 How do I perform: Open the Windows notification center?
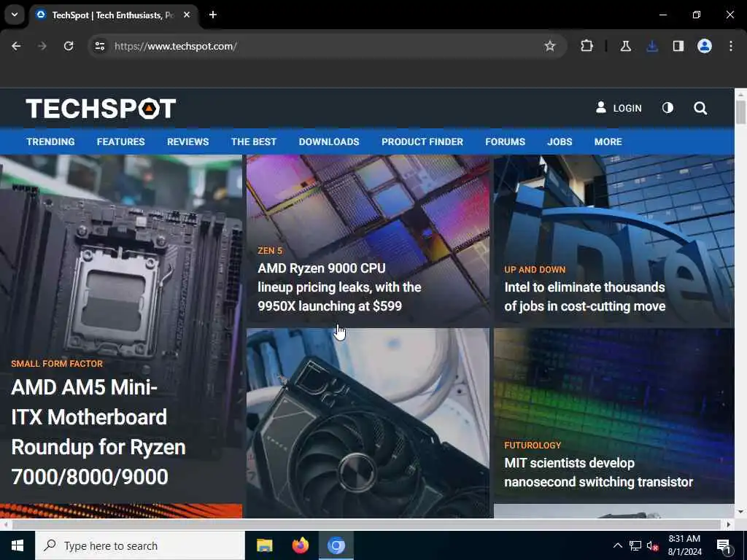coord(724,545)
